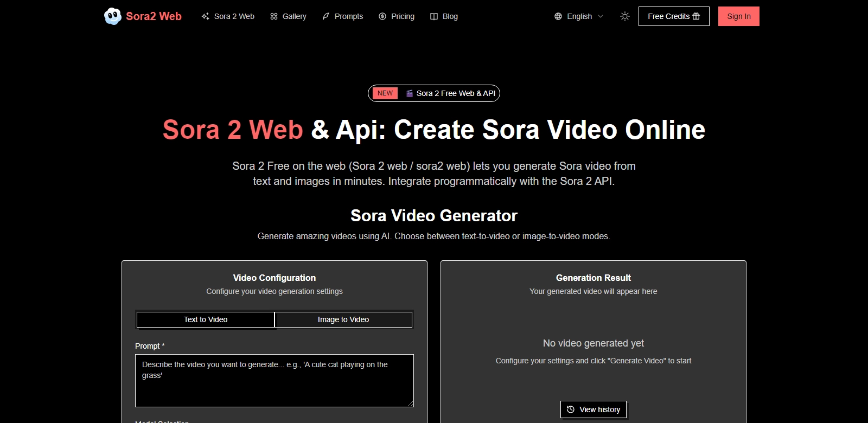
Task: Click the sparkle icon beside Sora 2 Web
Action: [205, 16]
